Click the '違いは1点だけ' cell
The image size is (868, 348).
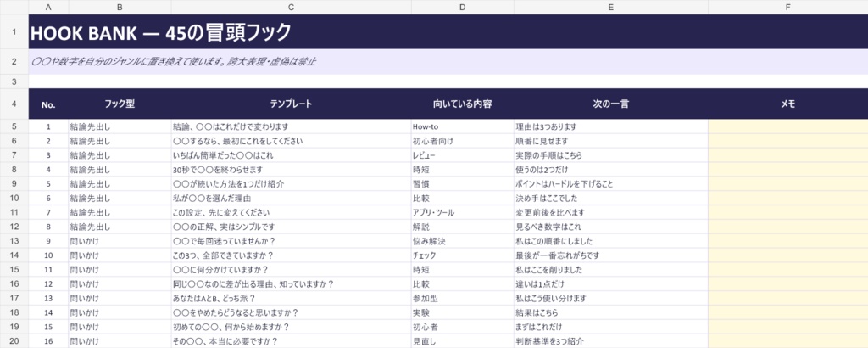click(x=610, y=283)
